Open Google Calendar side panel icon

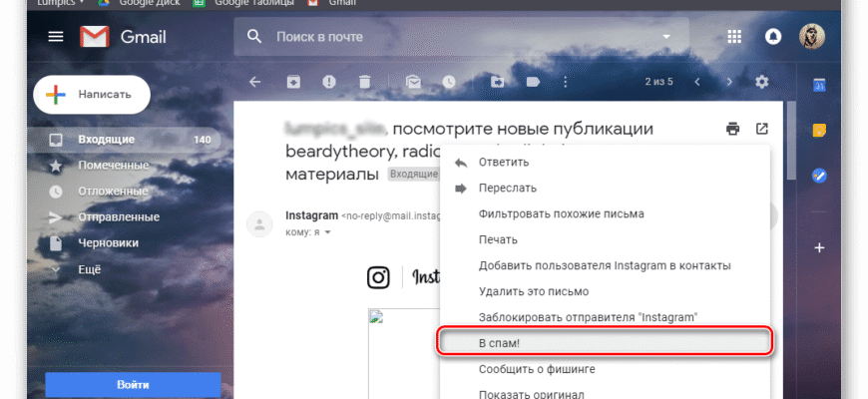tap(819, 85)
